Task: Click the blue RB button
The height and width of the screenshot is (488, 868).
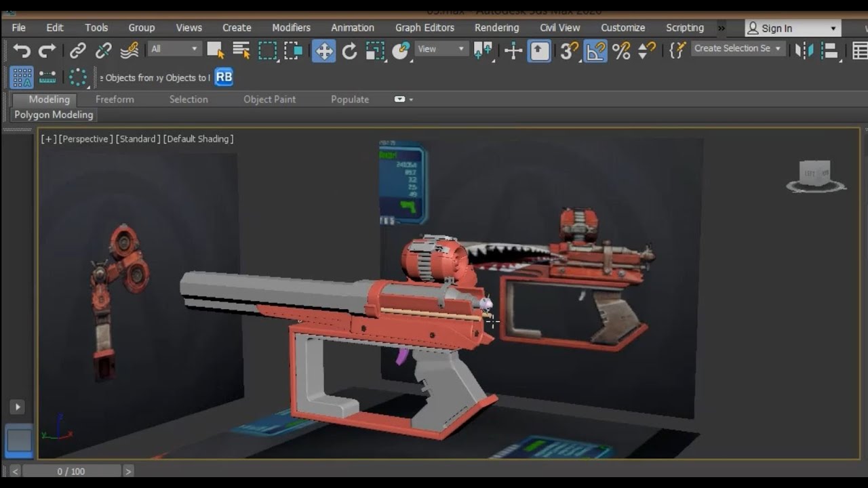Action: pos(224,77)
